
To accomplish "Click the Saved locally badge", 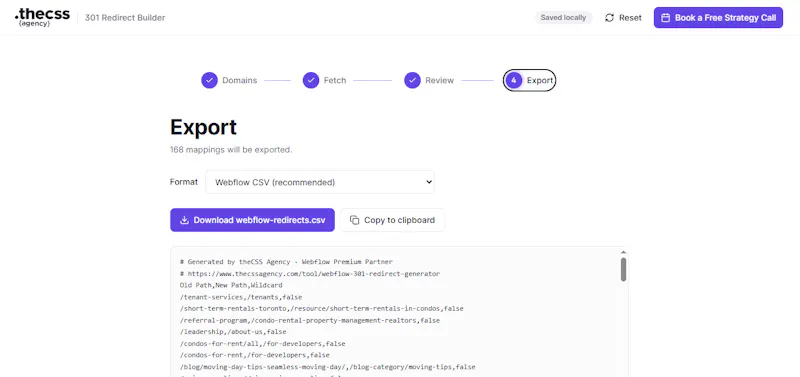I will click(563, 18).
